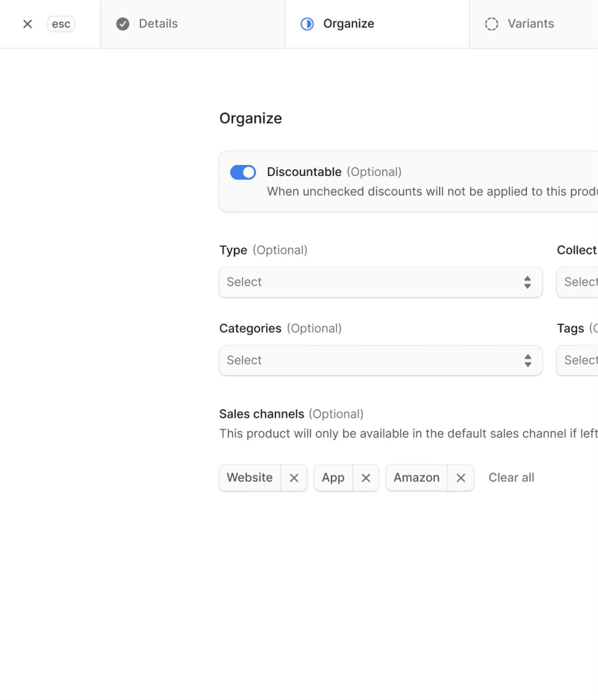
Task: Click the Discountable label text
Action: [x=304, y=172]
